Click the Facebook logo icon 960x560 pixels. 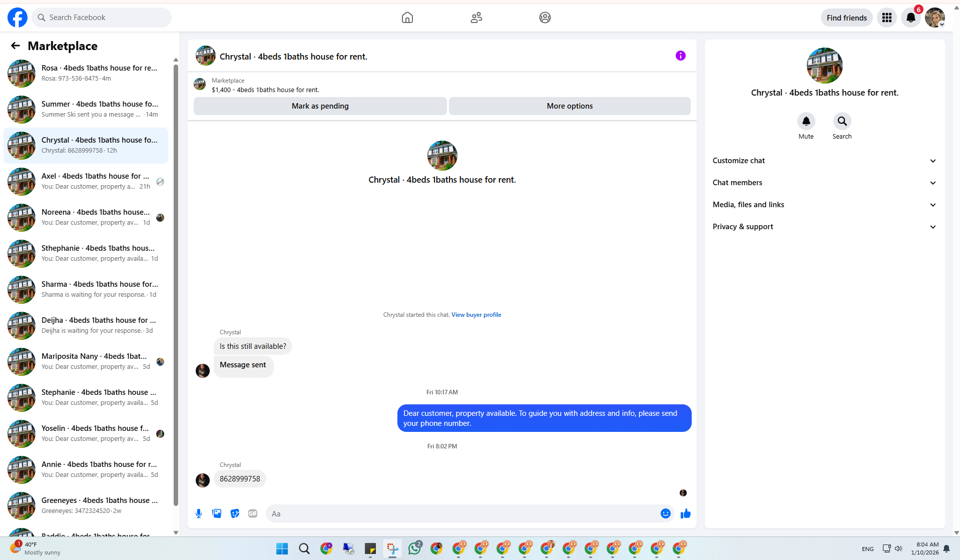point(18,18)
